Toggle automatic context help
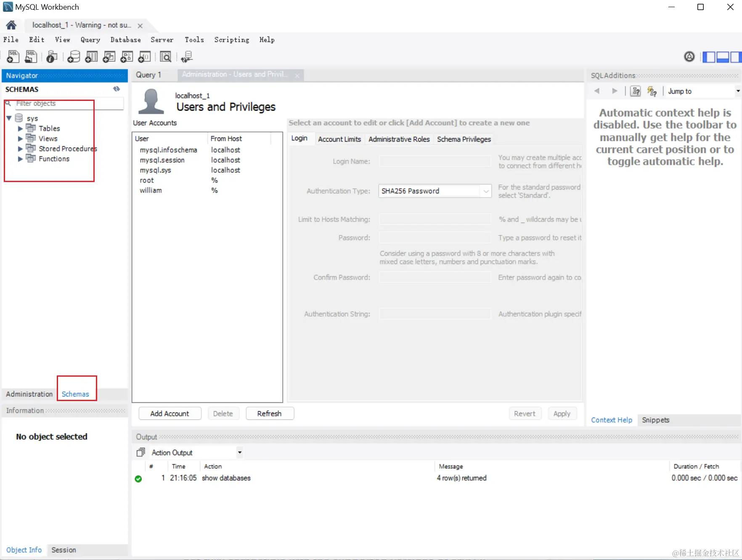This screenshot has height=560, width=742. click(x=652, y=91)
